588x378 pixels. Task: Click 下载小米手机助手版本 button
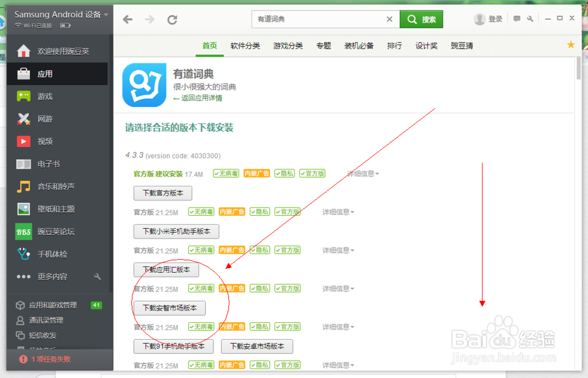pyautogui.click(x=176, y=232)
